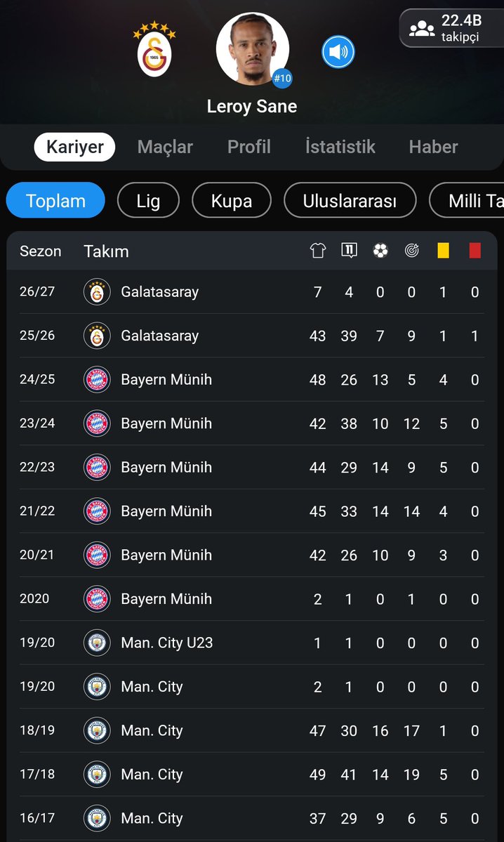Open the Haber tab
Screen dimensions: 504x842
click(x=433, y=147)
